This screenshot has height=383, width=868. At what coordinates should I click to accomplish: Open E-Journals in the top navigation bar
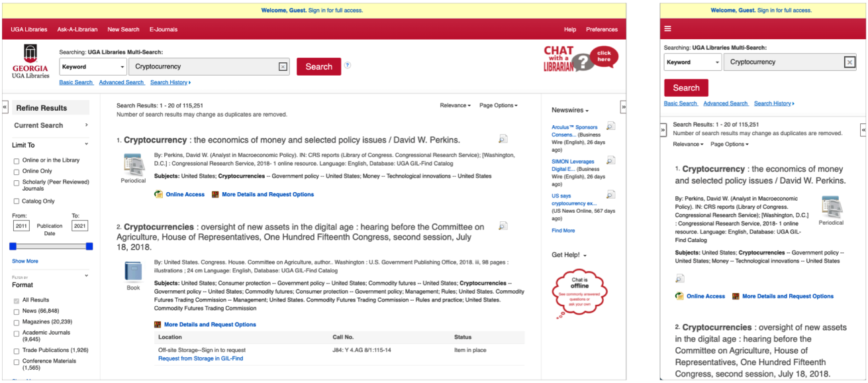pyautogui.click(x=163, y=30)
